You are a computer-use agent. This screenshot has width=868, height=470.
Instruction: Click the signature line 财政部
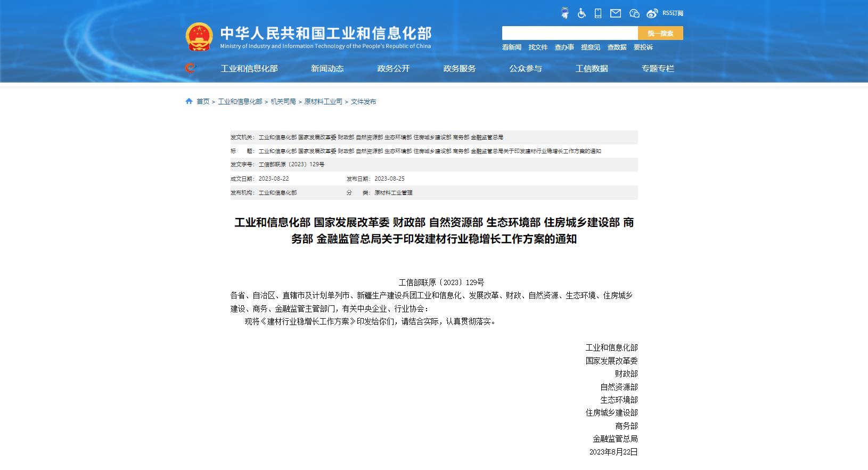(626, 374)
